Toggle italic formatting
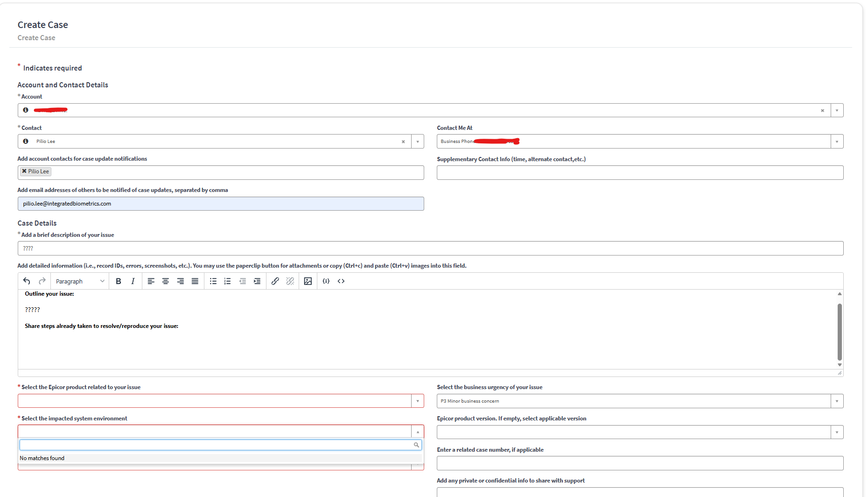 [x=133, y=281]
